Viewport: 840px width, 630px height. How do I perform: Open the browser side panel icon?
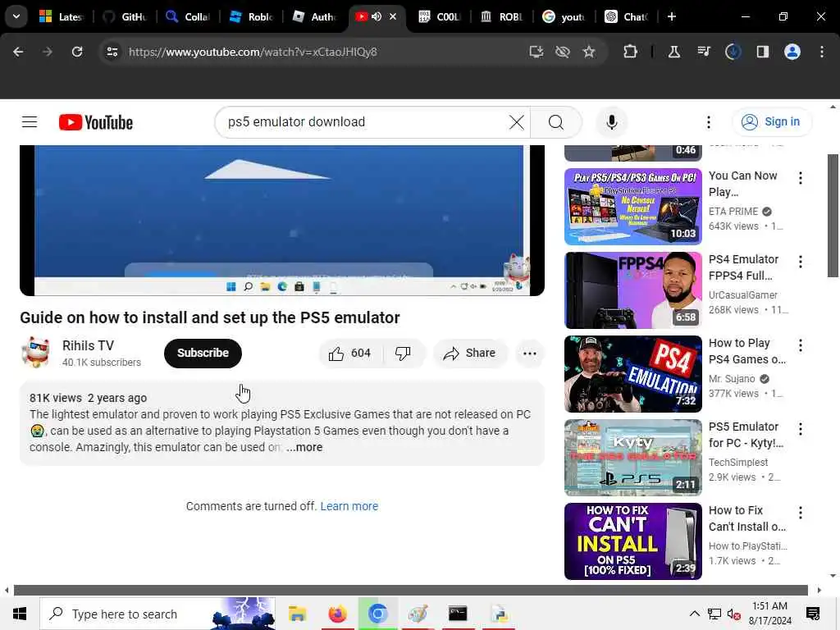762,52
